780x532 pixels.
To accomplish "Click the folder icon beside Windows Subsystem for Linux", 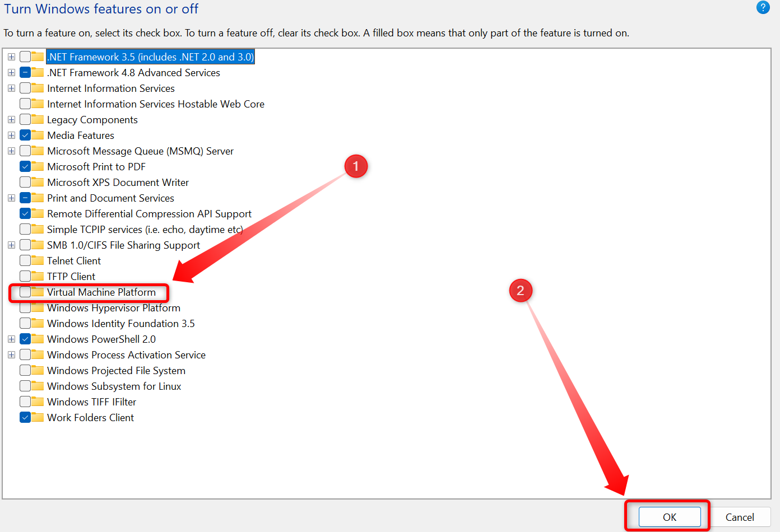I will 38,386.
